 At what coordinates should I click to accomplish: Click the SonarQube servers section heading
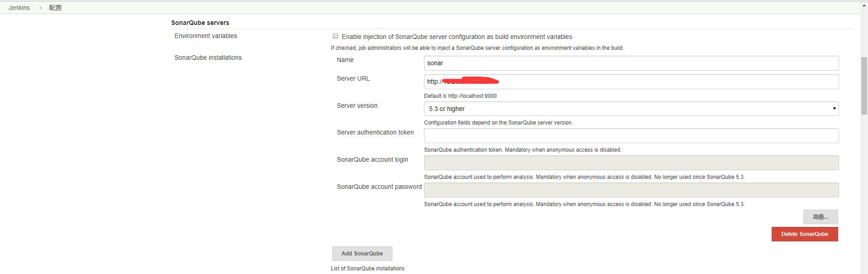point(200,23)
